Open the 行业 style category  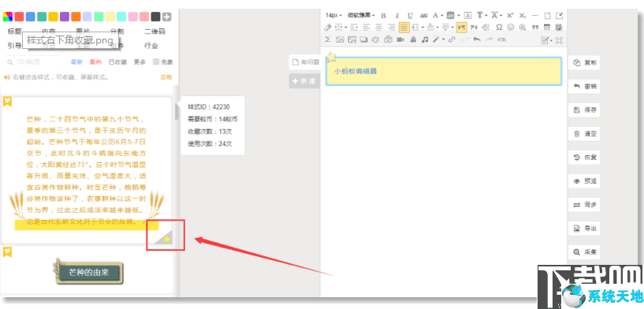point(151,46)
